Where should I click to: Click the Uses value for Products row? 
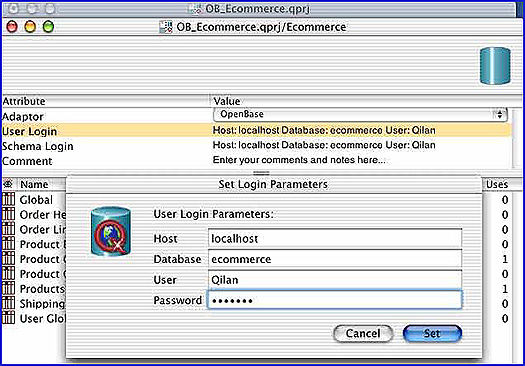pos(505,289)
